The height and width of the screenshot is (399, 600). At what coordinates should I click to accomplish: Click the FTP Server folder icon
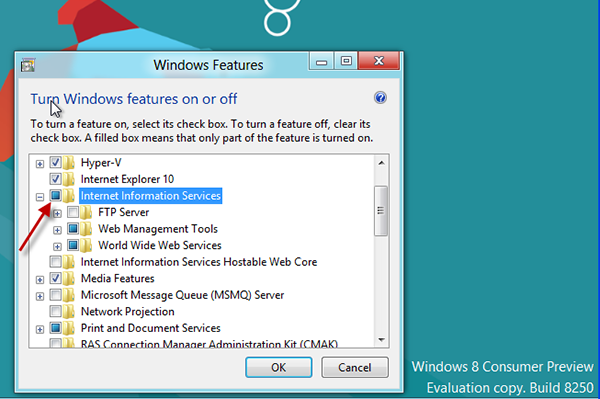click(86, 212)
